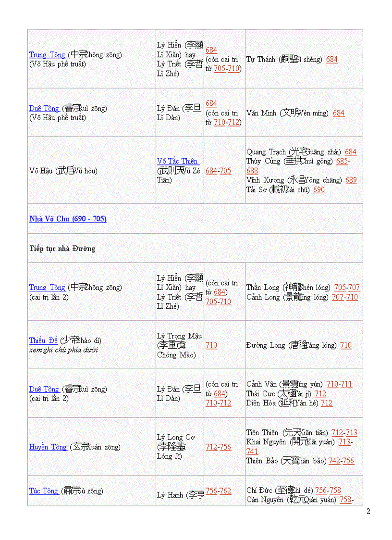Open the Võ Tắc Thiên link
The image size is (392, 540).
click(x=177, y=161)
